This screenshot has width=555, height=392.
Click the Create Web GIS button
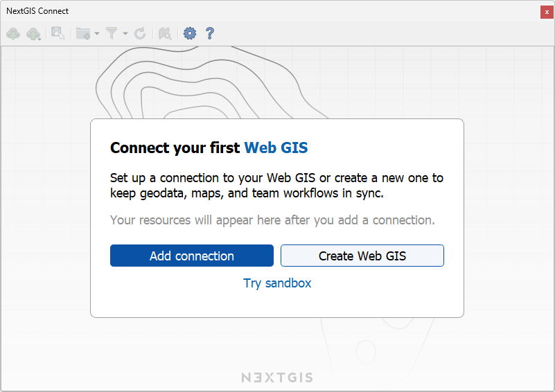[x=362, y=256]
